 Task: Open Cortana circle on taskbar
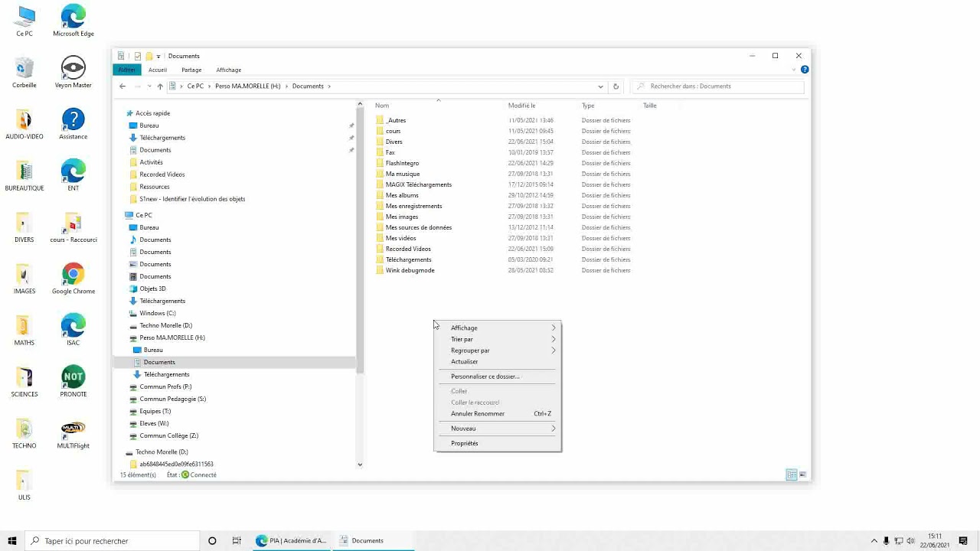[x=212, y=541]
